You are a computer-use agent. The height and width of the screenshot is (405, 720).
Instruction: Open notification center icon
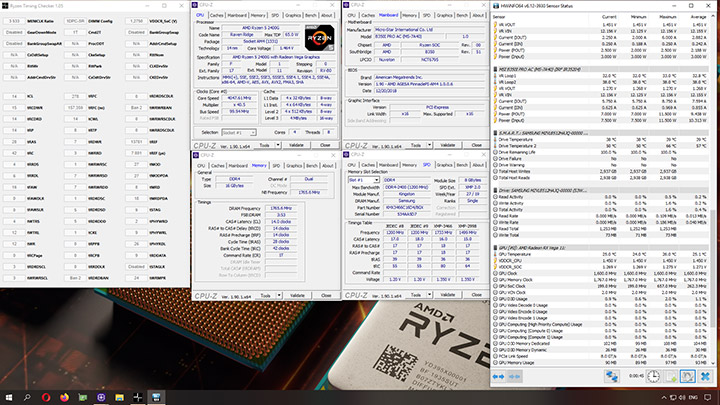click(x=708, y=398)
